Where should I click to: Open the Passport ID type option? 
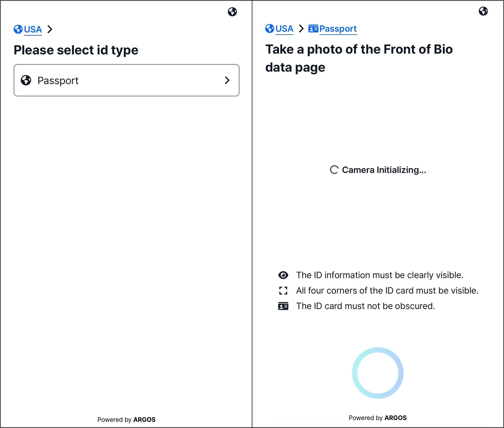coord(127,80)
